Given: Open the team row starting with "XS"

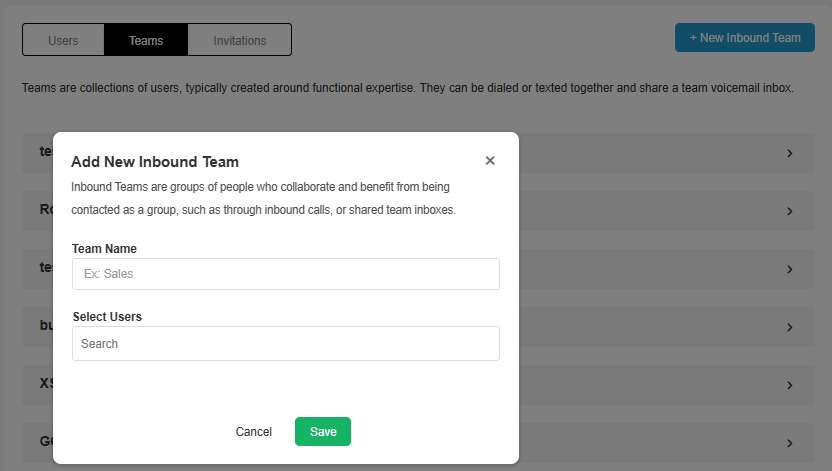Looking at the screenshot, I should [38, 385].
